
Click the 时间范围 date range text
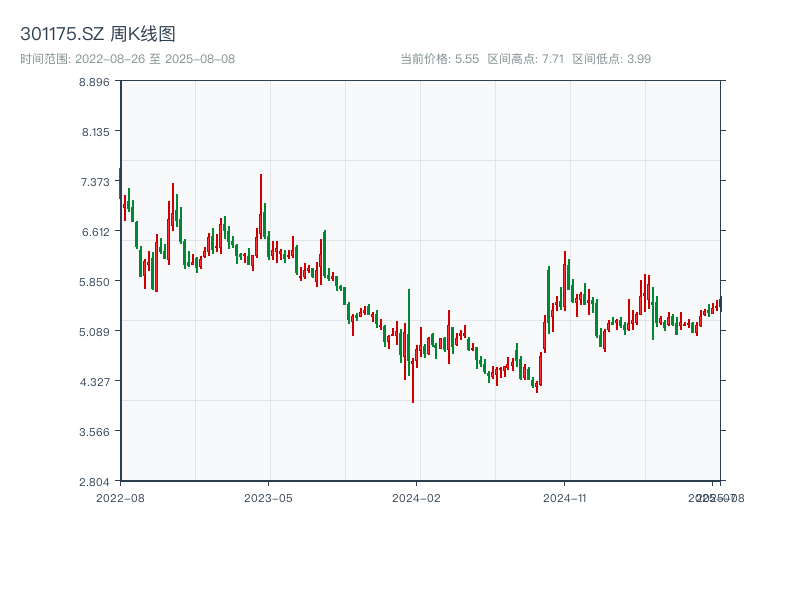point(128,59)
